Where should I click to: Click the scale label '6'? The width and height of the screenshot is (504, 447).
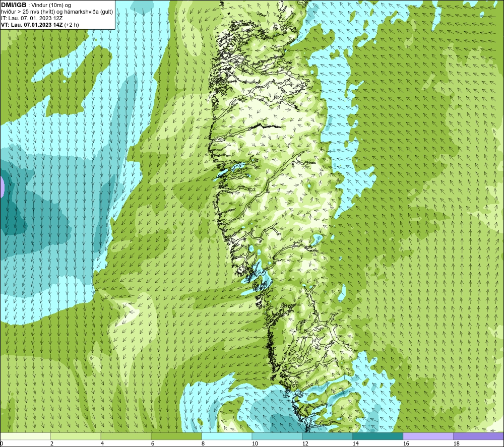click(153, 444)
